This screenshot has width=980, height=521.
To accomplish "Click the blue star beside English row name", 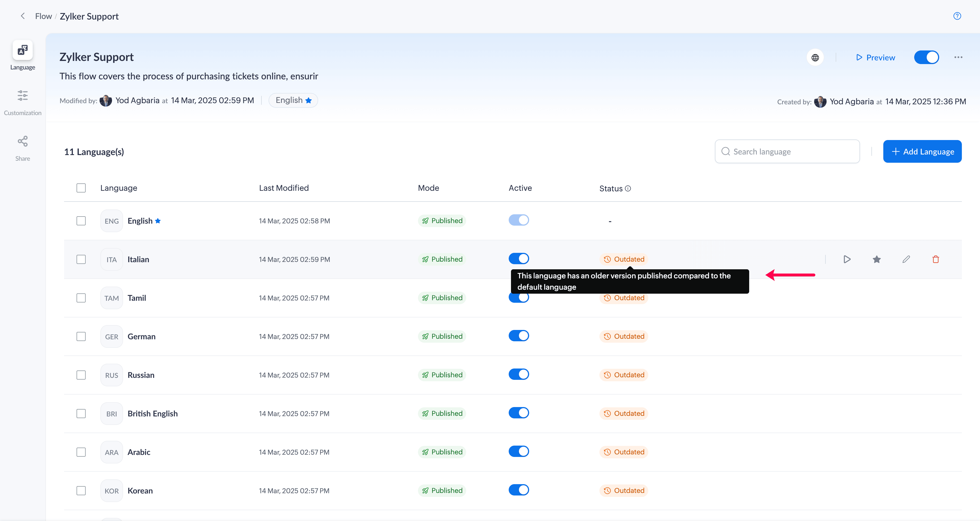I will tap(158, 221).
